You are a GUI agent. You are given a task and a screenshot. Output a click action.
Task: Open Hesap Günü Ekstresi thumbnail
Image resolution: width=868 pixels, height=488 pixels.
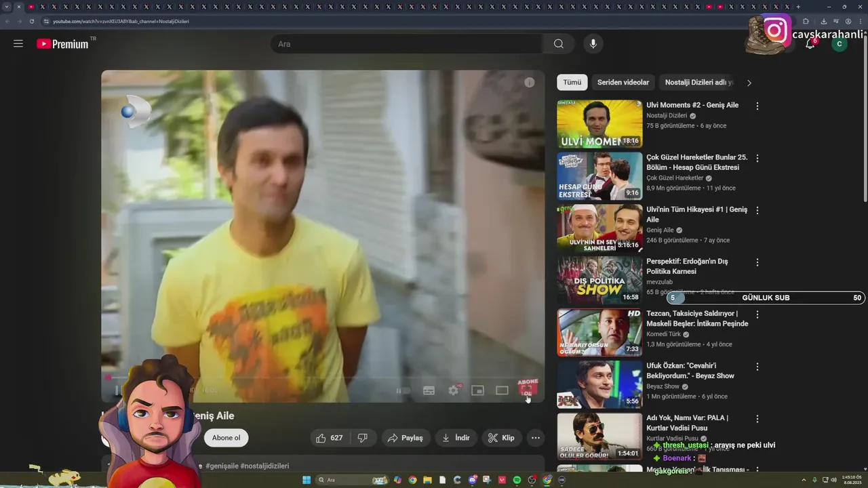[599, 176]
